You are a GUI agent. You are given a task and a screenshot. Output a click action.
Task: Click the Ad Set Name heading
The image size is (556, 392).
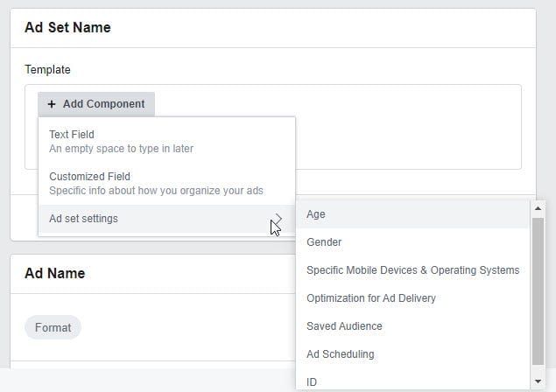pos(67,28)
